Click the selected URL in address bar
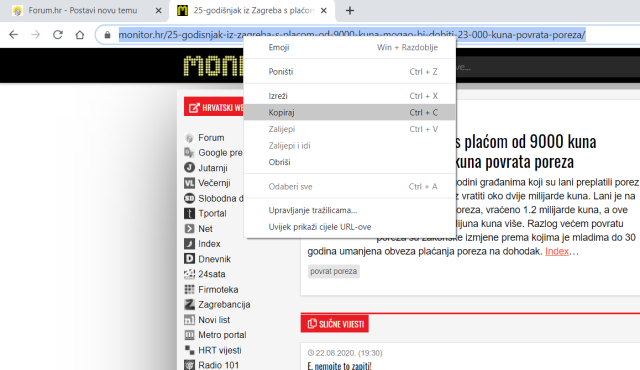 (352, 35)
